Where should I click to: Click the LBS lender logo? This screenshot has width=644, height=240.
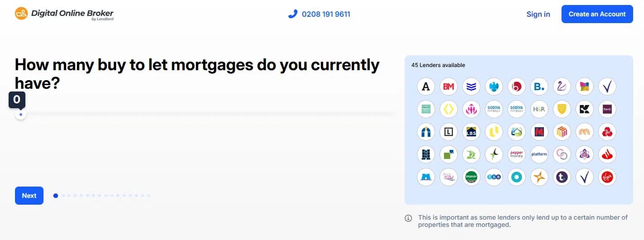(471, 132)
